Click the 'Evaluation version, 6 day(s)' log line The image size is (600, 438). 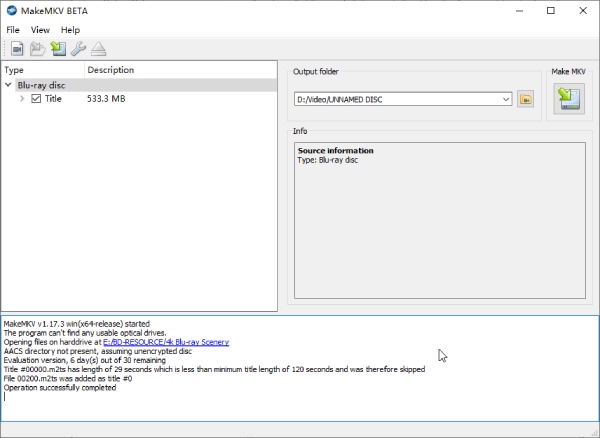(85, 360)
